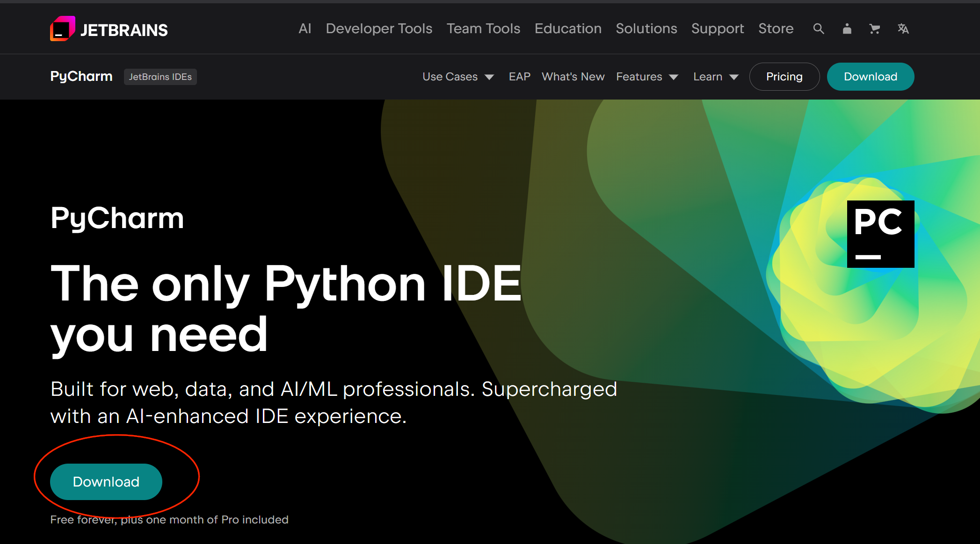Open the AI menu item

[x=305, y=29]
